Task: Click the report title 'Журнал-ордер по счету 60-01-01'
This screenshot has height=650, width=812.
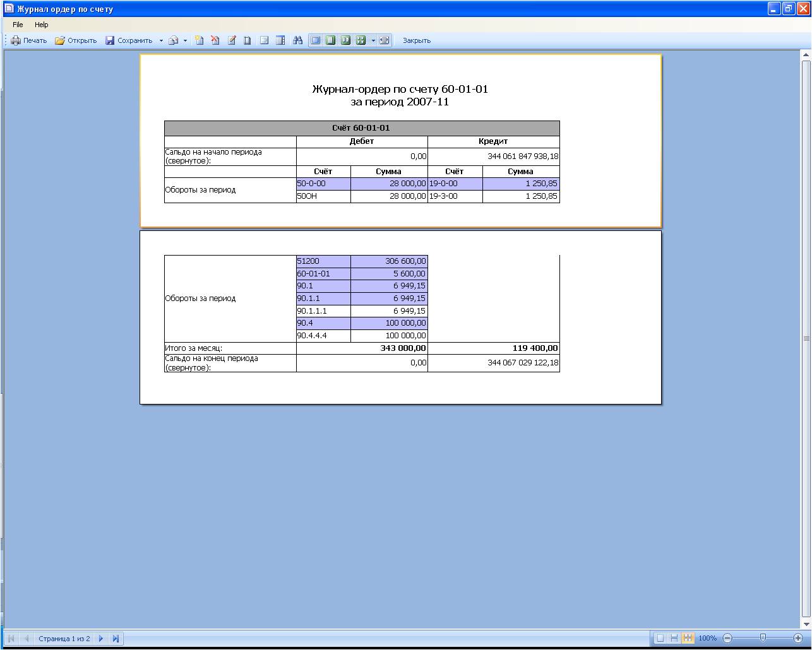Action: 400,89
